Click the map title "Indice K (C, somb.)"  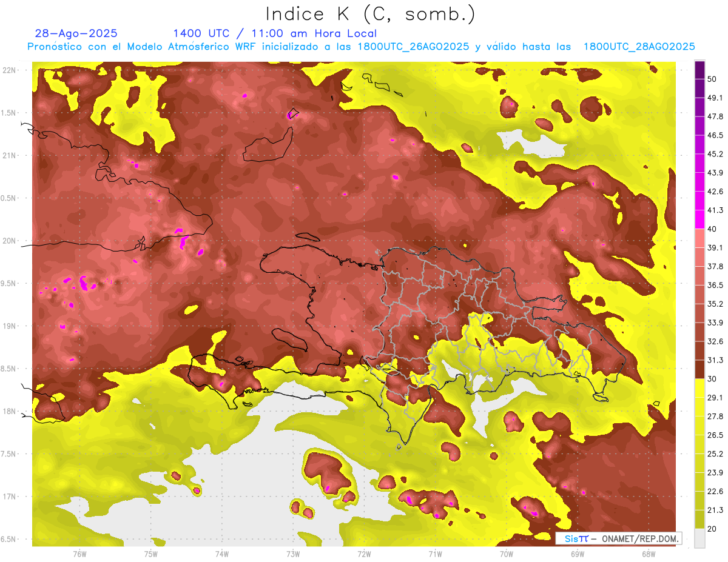[x=370, y=13]
